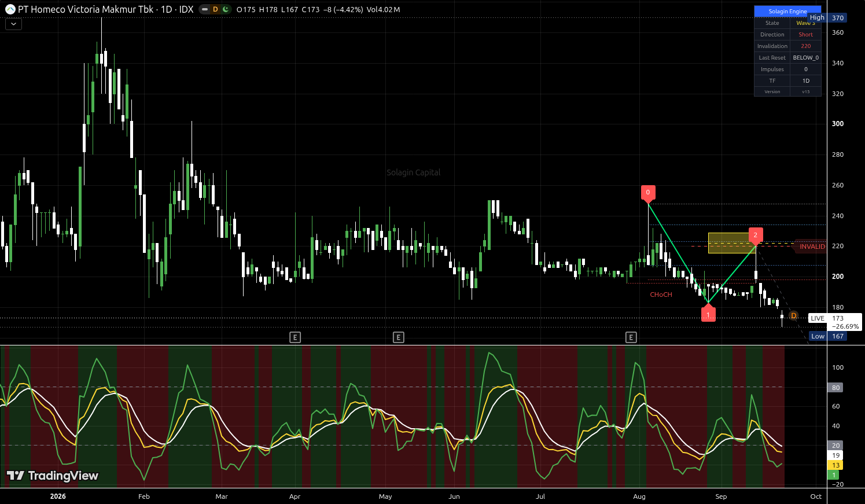This screenshot has width=865, height=504.
Task: Collapse the indicator legend with the chevron
Action: point(13,24)
